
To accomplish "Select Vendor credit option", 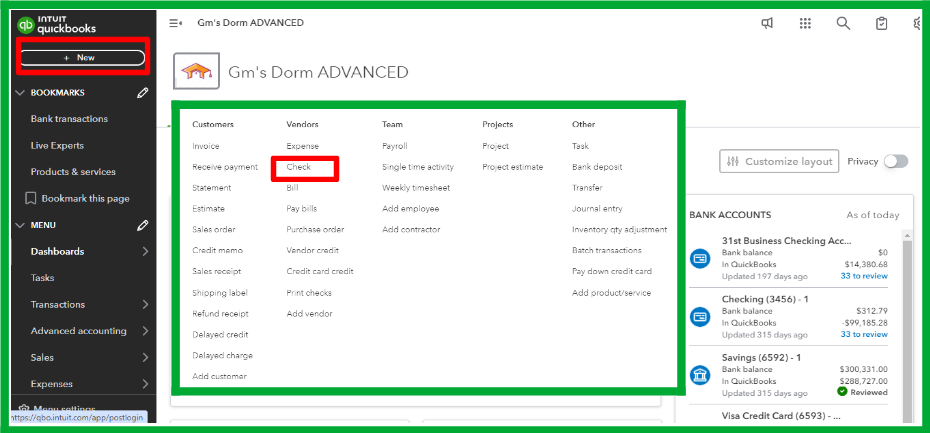I will (312, 250).
